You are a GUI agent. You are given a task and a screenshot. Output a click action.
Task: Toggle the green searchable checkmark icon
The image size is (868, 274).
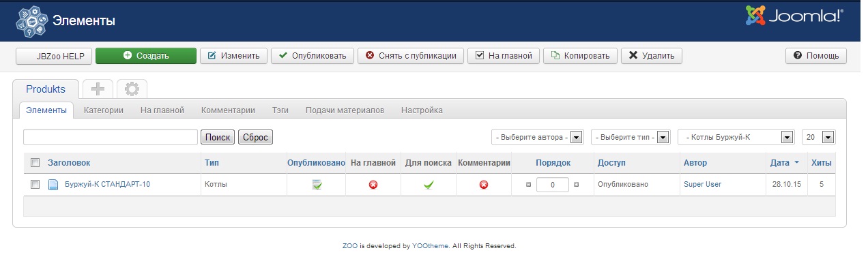coord(428,185)
